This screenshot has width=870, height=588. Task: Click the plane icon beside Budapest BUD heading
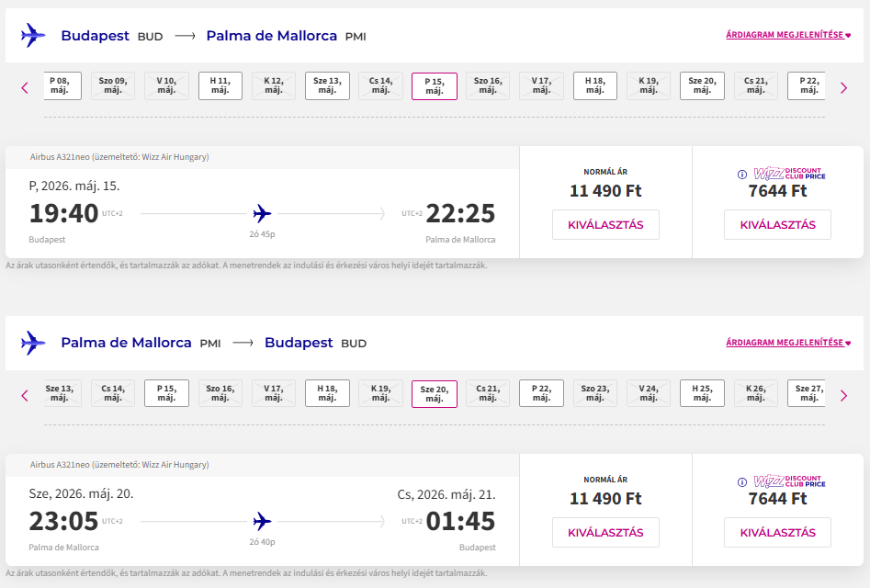33,36
